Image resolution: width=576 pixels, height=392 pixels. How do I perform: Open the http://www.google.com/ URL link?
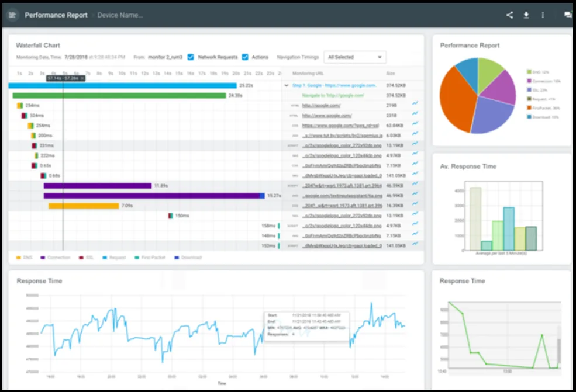(326, 115)
